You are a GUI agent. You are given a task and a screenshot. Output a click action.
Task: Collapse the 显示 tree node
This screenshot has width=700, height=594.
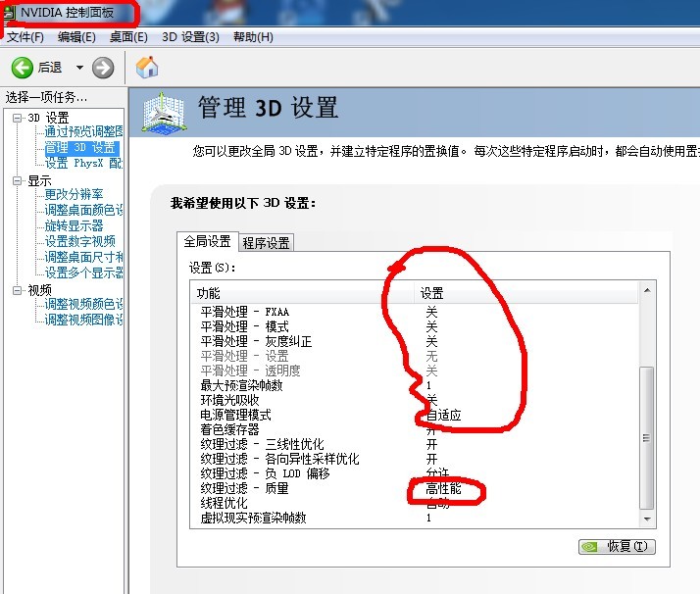coord(18,180)
